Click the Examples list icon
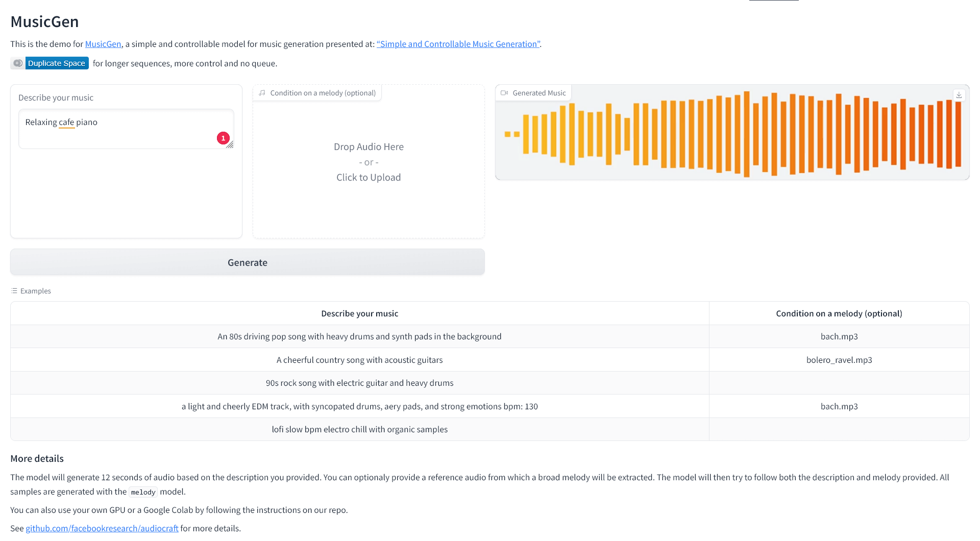 click(14, 291)
